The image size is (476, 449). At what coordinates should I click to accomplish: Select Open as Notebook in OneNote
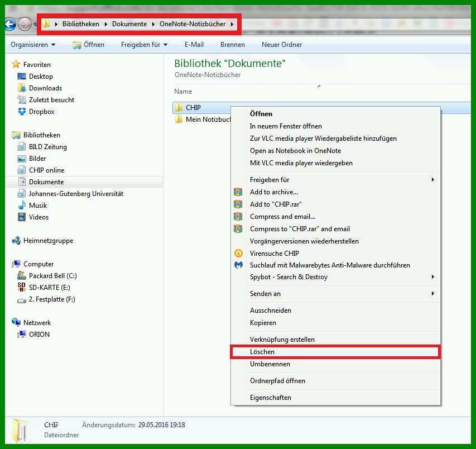pyautogui.click(x=335, y=151)
